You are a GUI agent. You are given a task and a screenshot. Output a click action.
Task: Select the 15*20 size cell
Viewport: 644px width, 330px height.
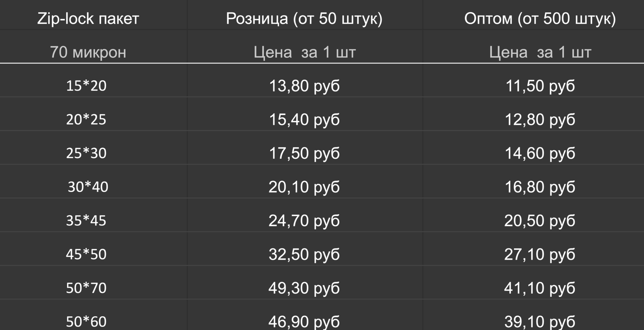click(86, 85)
